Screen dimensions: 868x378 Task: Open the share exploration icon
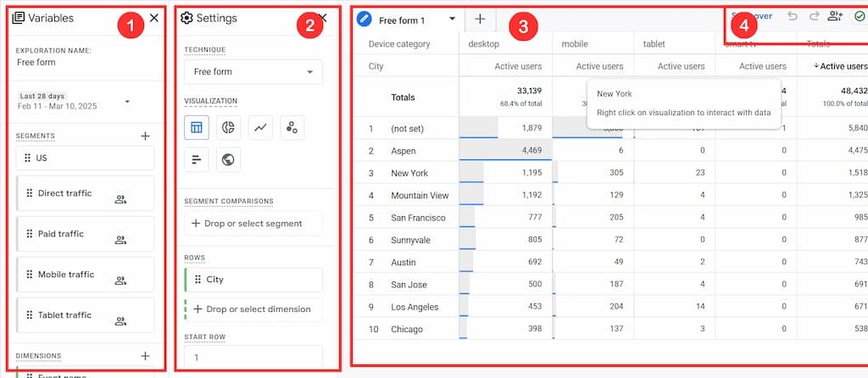(836, 16)
